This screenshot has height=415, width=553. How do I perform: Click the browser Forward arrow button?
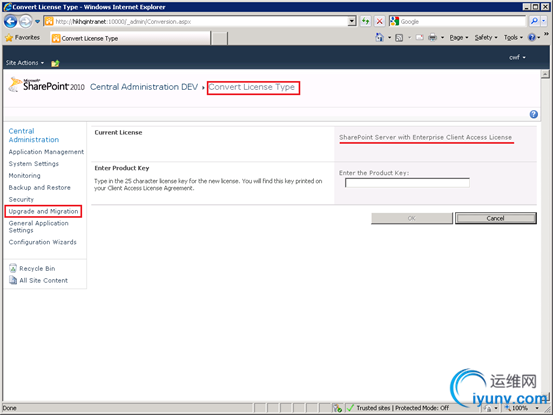[25, 22]
